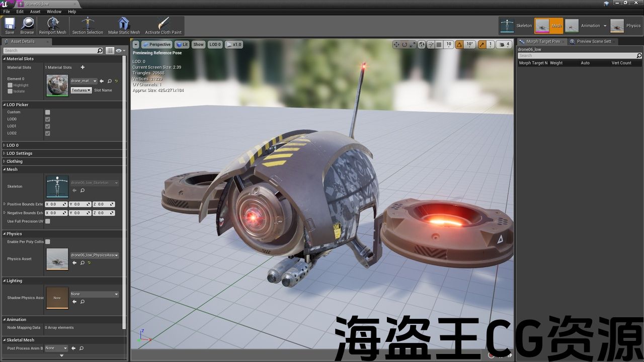Open the Physics editor mode
Image resolution: width=644 pixels, height=362 pixels.
pyautogui.click(x=626, y=26)
